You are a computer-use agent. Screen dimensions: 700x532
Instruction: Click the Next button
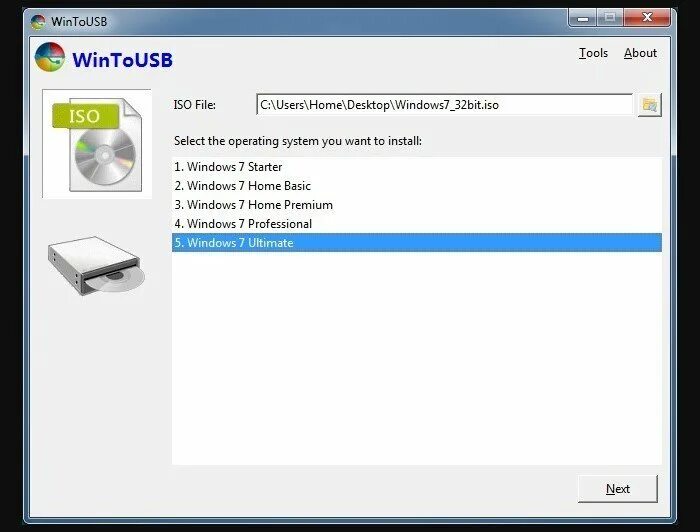click(x=618, y=489)
